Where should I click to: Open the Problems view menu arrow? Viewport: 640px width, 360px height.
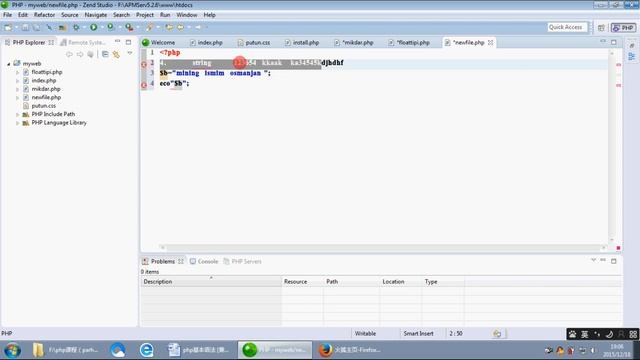593,260
